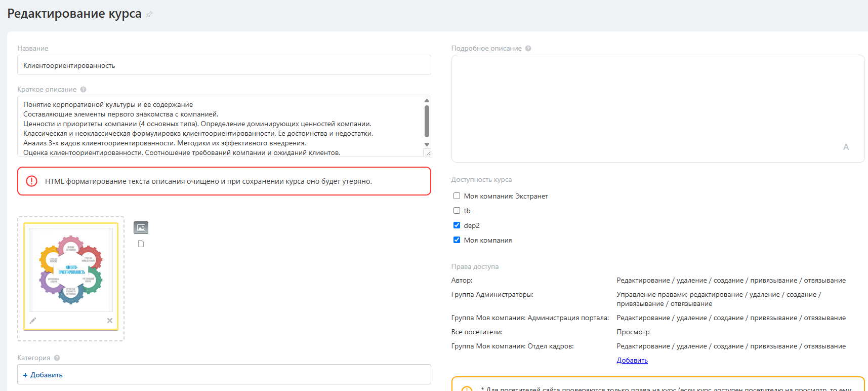This screenshot has height=391, width=868.
Task: Click help icon beside Подробное описание label
Action: 528,49
